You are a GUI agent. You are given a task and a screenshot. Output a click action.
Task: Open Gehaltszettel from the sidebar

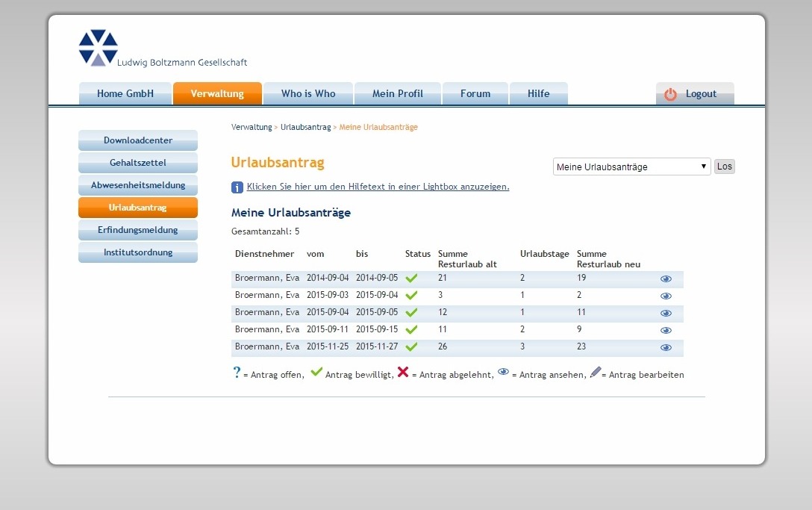tap(138, 163)
